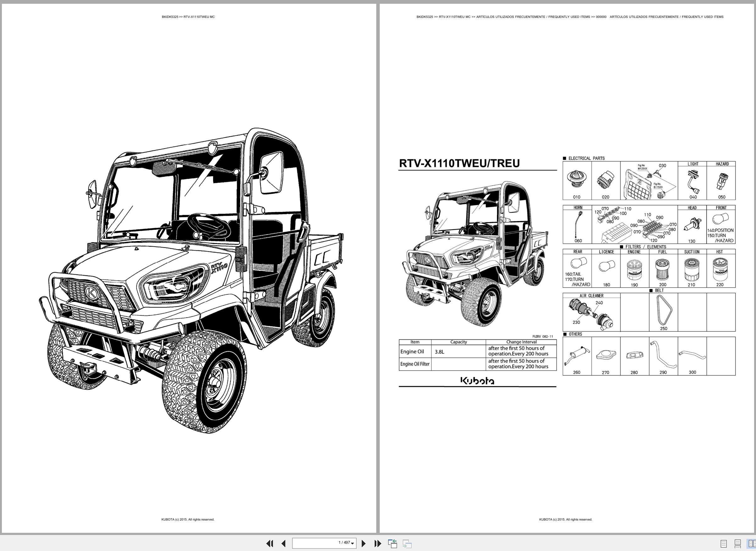Viewport: 756px width, 551px height.
Task: Click FUEL filter part image 200
Action: tap(663, 270)
